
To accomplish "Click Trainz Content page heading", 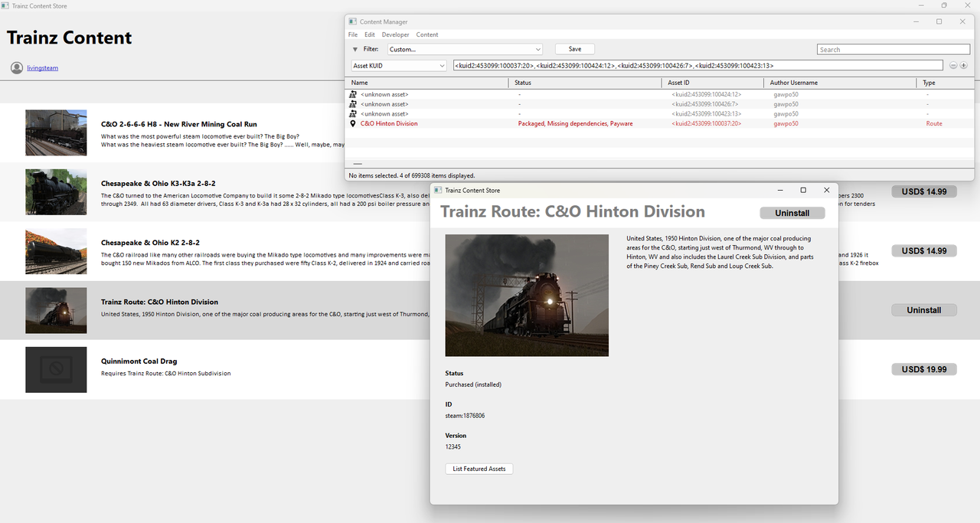I will point(70,38).
